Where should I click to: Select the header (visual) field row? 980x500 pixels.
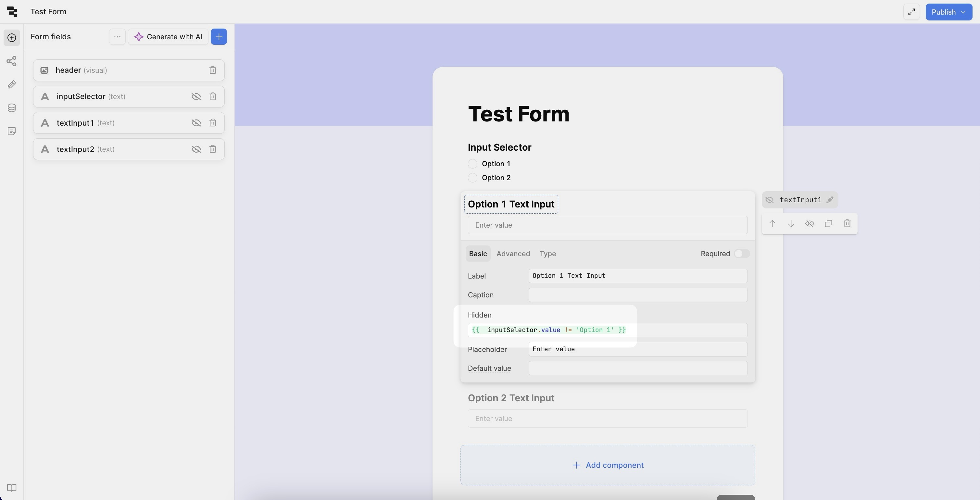click(129, 70)
